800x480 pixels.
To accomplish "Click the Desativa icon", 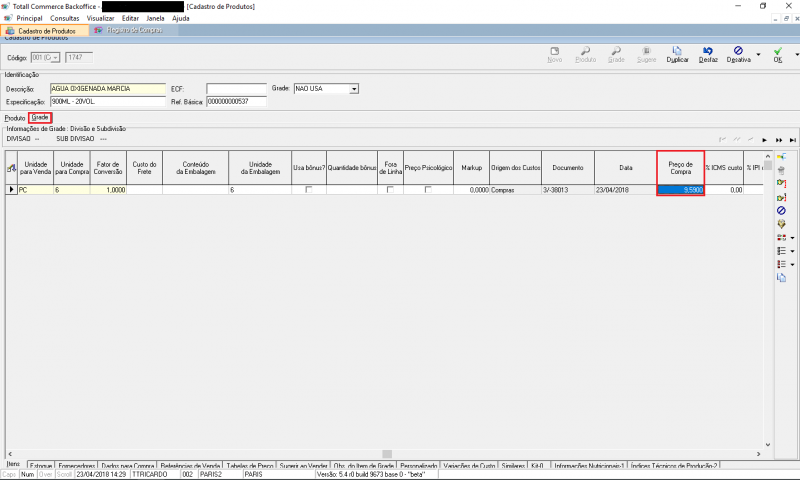I will [738, 53].
